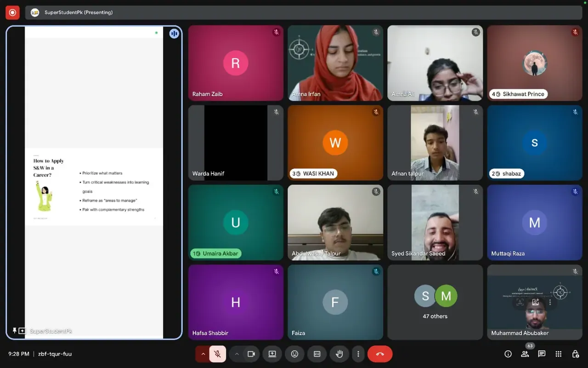Click the red recording indicator icon
This screenshot has height=368, width=588.
pyautogui.click(x=12, y=12)
